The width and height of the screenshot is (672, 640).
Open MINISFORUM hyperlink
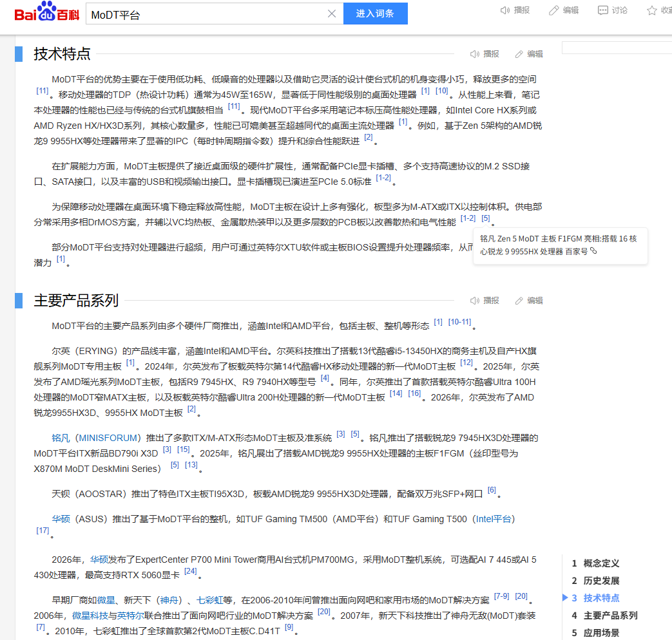[x=108, y=438]
